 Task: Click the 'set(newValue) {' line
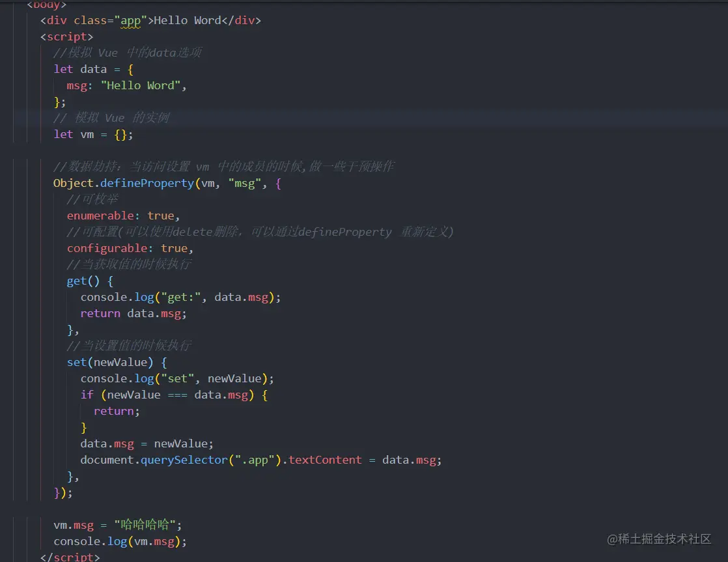coord(117,362)
